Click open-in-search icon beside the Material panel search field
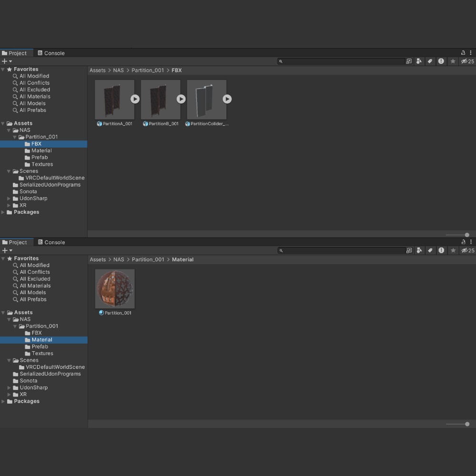The height and width of the screenshot is (476, 476). coord(409,250)
